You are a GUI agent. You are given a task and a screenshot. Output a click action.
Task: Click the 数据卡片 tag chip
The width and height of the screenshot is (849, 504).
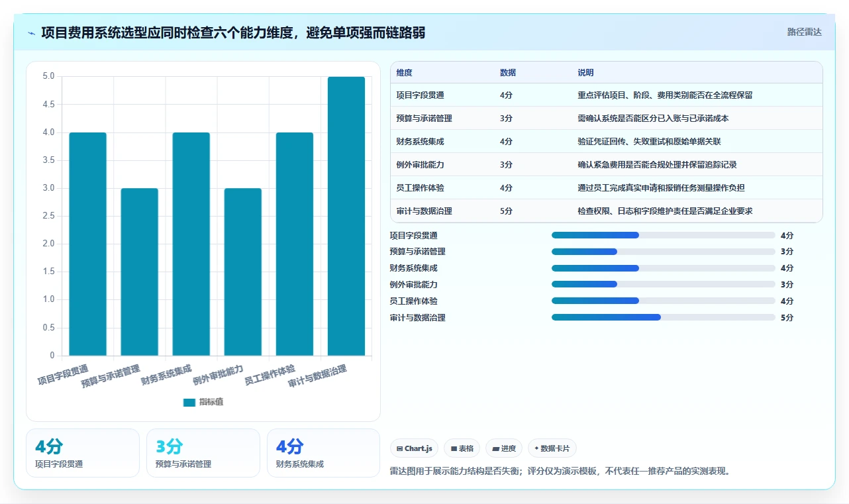coord(552,448)
